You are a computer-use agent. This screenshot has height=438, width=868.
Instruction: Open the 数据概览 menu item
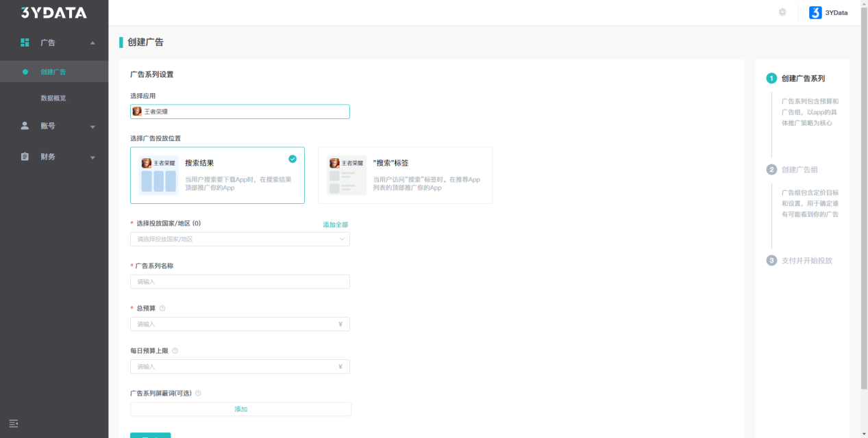pos(53,98)
